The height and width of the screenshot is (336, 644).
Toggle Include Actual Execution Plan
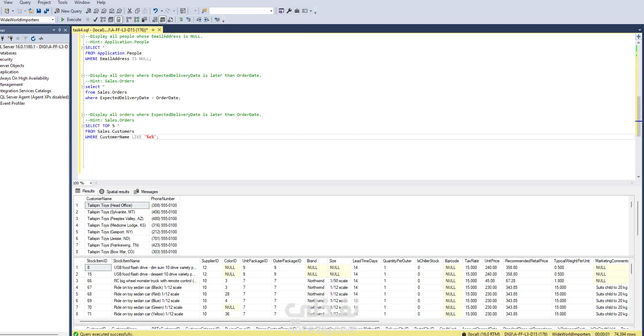(x=129, y=20)
